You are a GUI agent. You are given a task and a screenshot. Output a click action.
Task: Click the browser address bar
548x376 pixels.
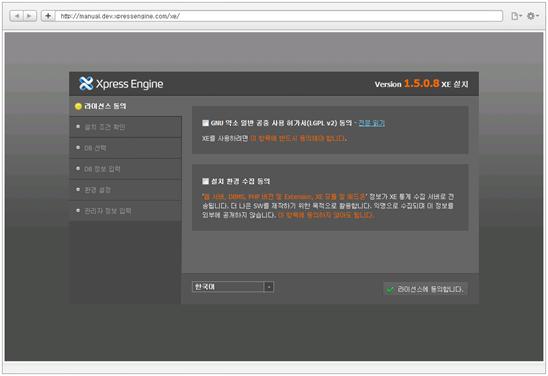(279, 16)
